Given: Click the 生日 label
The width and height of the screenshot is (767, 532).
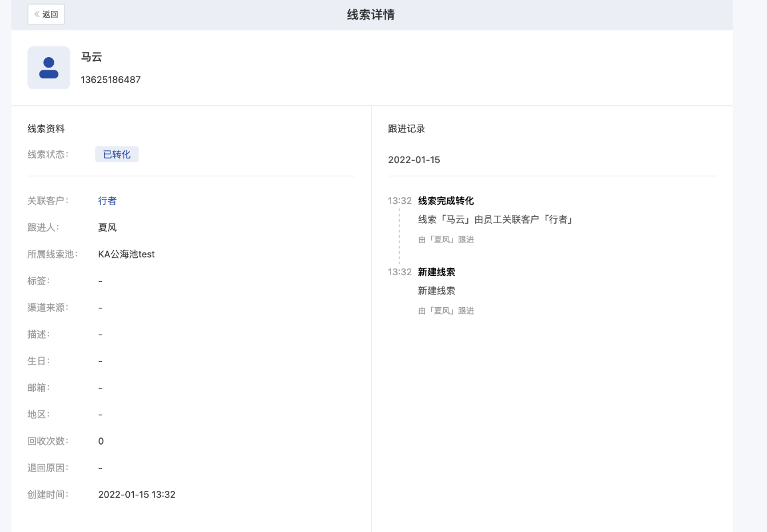Looking at the screenshot, I should (x=39, y=361).
